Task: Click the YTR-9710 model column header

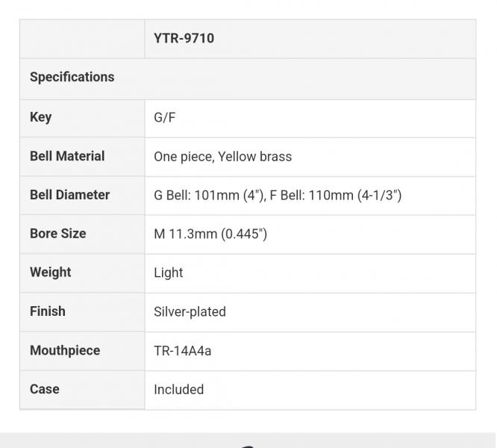Action: pos(184,38)
